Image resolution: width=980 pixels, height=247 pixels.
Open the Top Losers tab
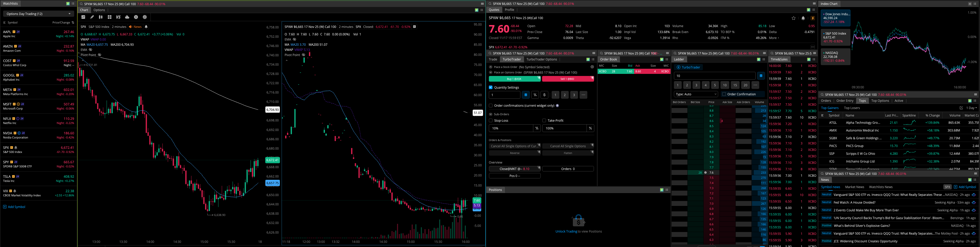pyautogui.click(x=852, y=108)
